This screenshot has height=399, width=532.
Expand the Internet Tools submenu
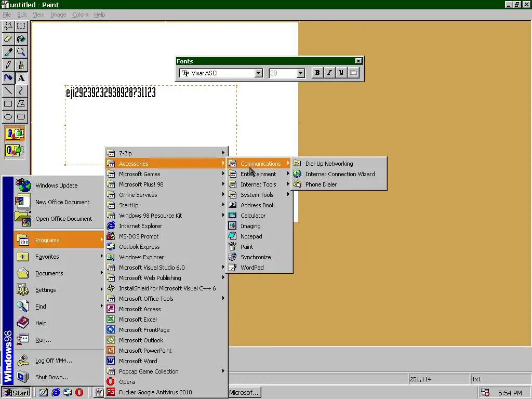(260, 184)
